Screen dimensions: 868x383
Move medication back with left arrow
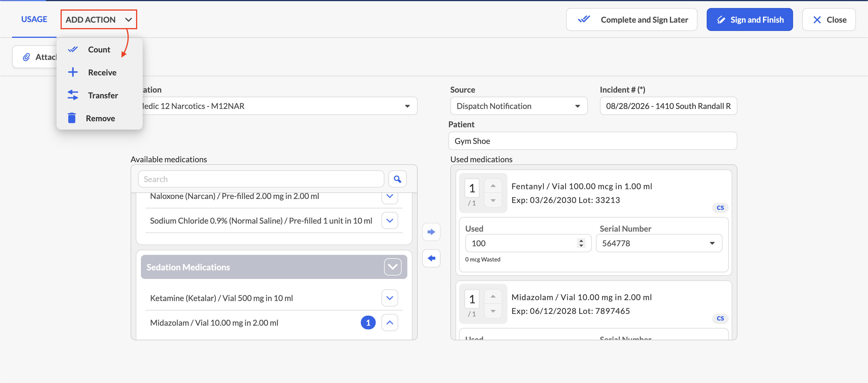click(431, 258)
